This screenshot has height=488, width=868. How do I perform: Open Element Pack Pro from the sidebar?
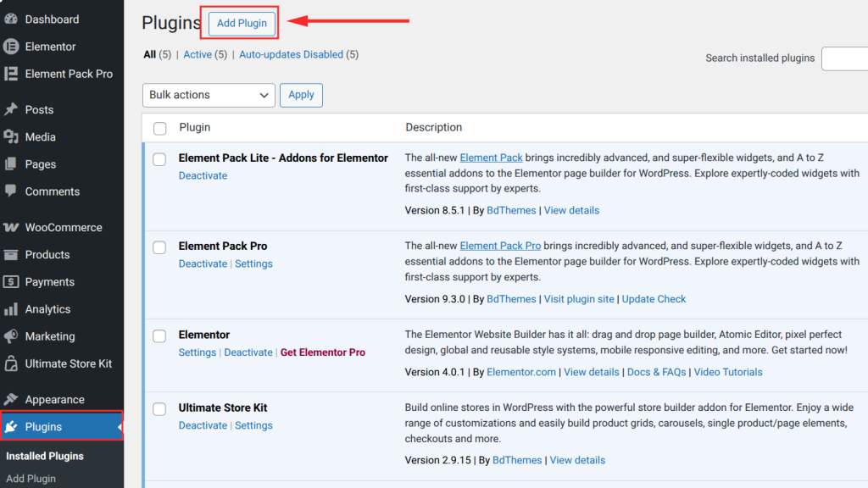tap(13, 74)
